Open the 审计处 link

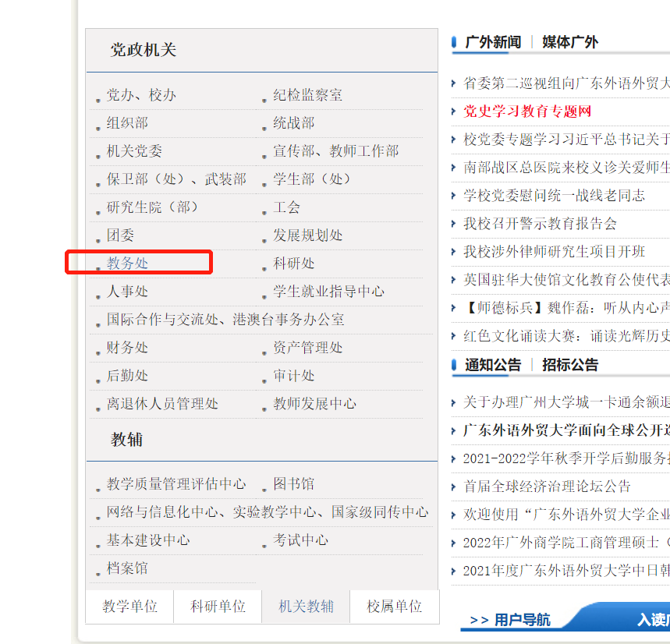(x=294, y=376)
